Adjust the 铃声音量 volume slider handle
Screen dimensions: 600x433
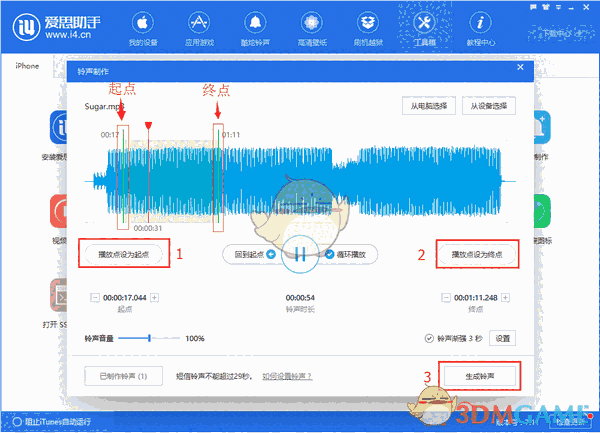149,338
